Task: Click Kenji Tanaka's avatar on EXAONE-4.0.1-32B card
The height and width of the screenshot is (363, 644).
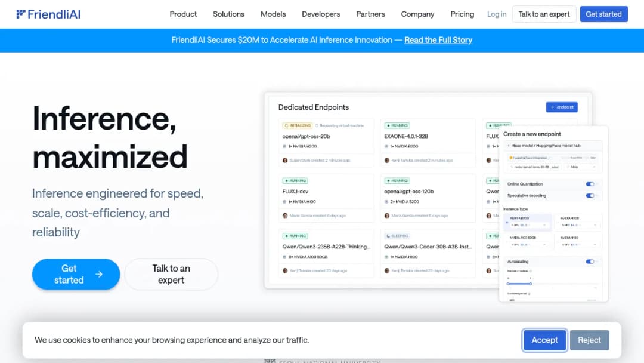Action: click(x=387, y=161)
